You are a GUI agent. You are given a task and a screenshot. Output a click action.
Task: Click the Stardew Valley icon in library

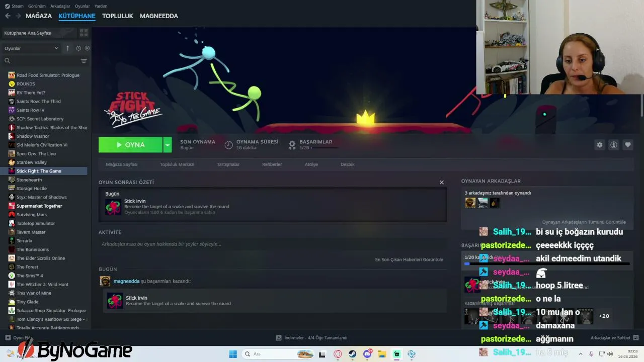coord(12,162)
